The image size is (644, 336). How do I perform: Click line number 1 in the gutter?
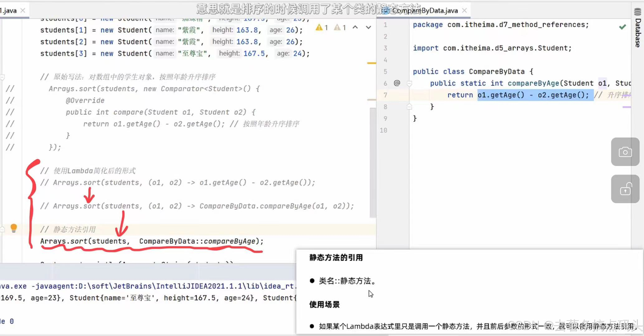tap(385, 25)
